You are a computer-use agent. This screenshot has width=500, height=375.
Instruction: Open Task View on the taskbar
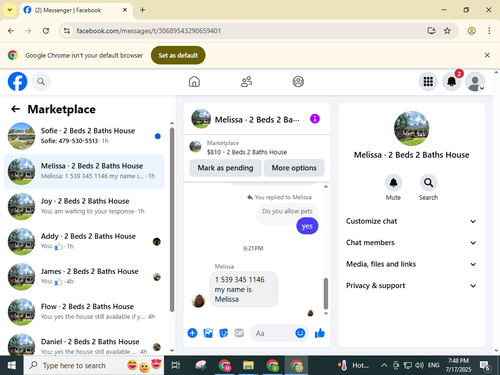tap(176, 365)
